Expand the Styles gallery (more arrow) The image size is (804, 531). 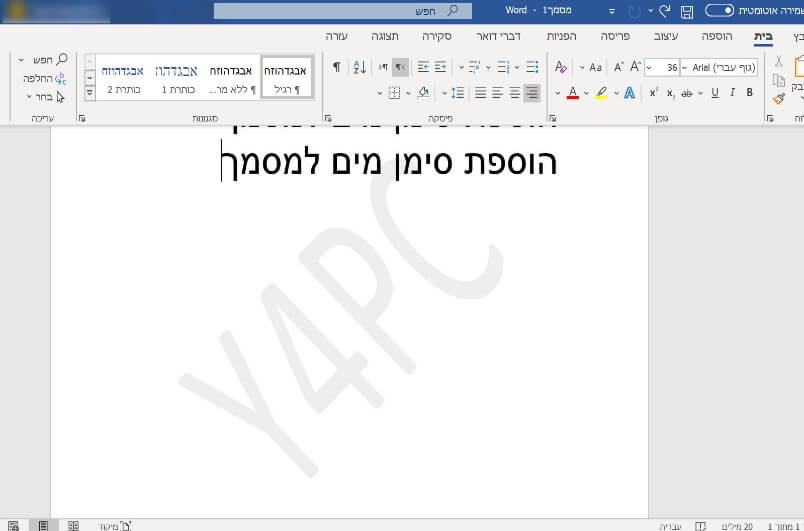point(90,93)
